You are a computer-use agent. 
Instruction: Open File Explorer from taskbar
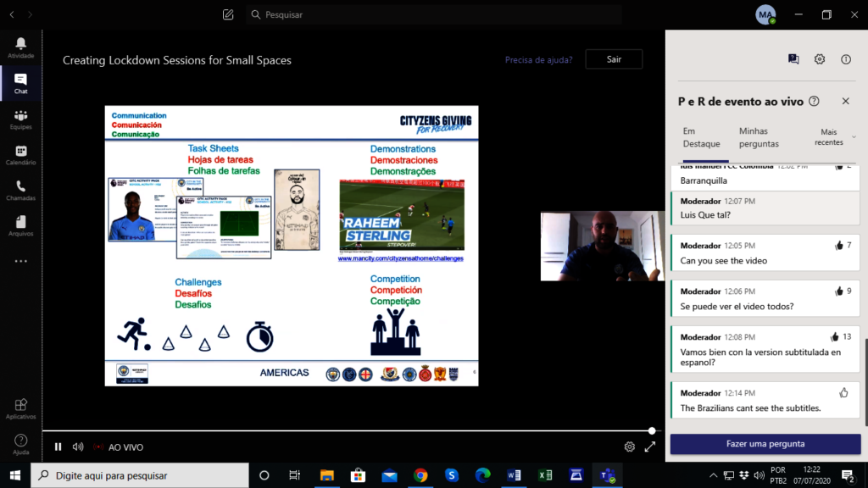327,475
